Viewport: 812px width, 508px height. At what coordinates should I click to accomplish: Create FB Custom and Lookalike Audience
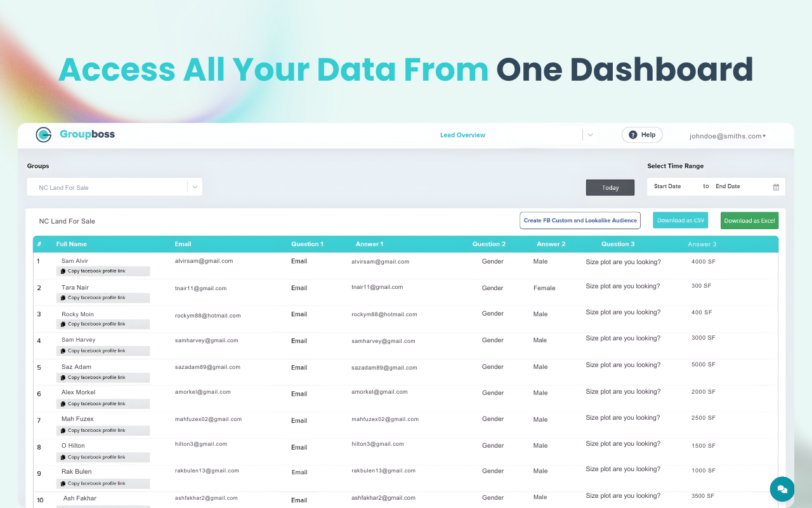click(x=580, y=220)
